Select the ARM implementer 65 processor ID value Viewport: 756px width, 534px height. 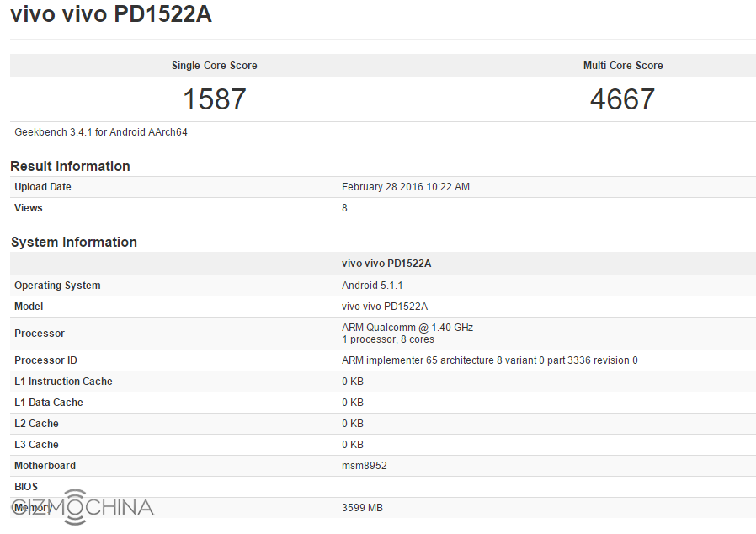pyautogui.click(x=489, y=360)
